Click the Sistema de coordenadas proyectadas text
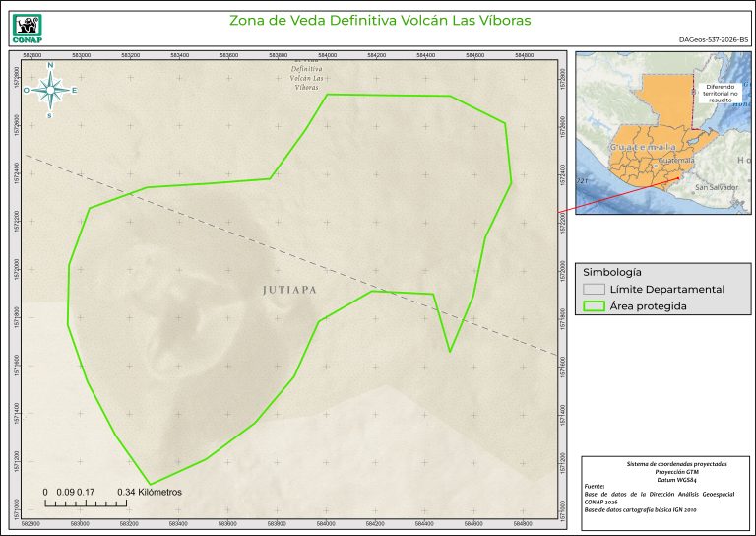The height and width of the screenshot is (536, 756). click(662, 463)
